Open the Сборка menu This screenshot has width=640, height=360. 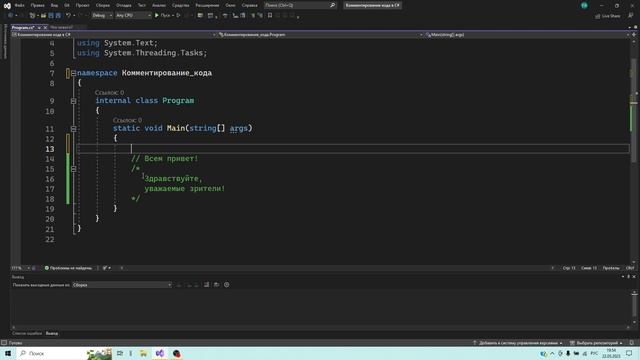pos(103,5)
